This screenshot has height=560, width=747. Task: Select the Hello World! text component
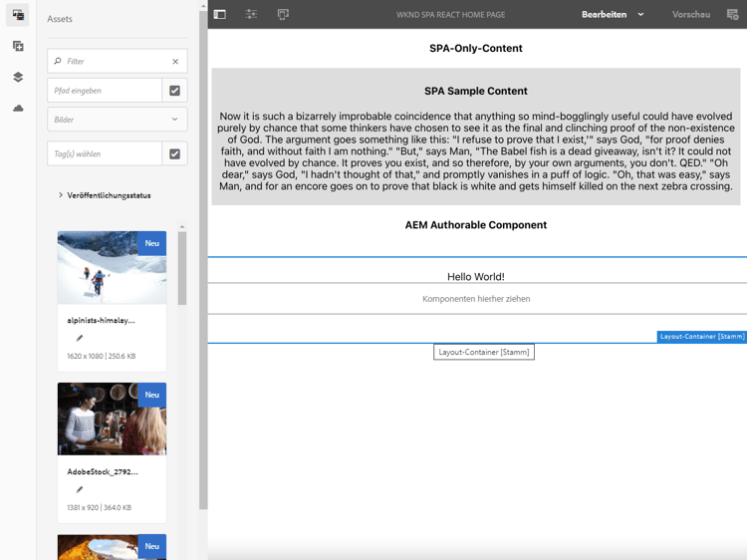475,277
